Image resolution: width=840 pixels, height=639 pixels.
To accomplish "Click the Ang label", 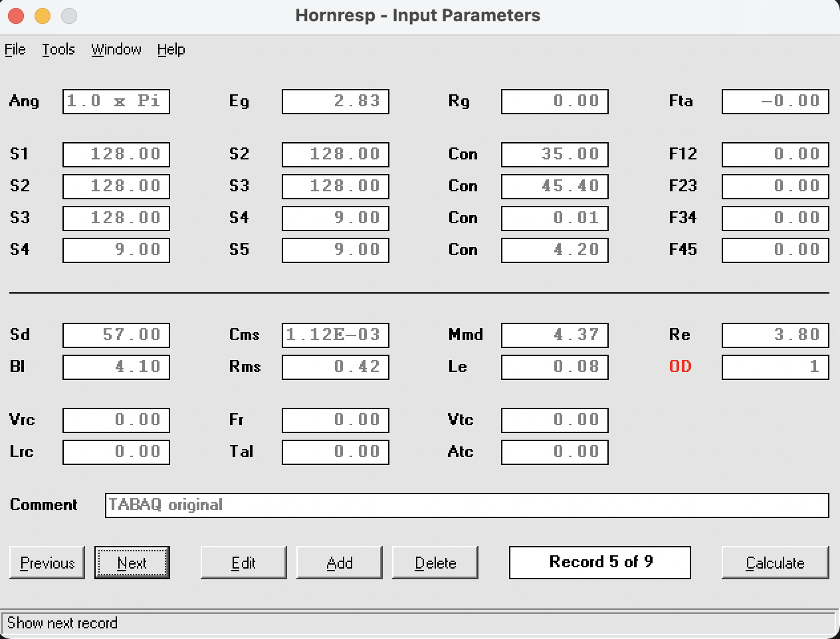I will click(24, 102).
